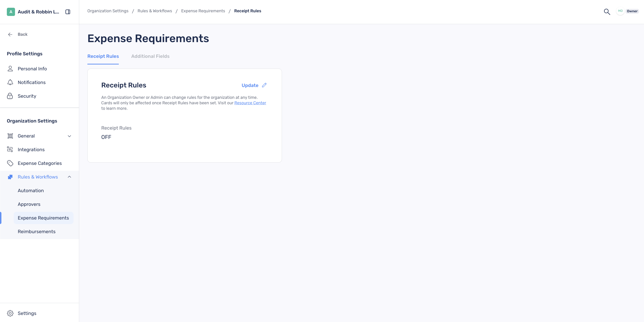Viewport: 644px width, 322px height.
Task: Click the Integrations icon
Action: [10, 149]
